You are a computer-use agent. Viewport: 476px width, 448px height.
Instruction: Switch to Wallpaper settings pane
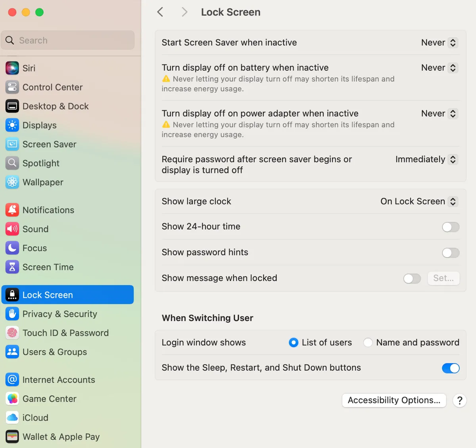click(67, 182)
